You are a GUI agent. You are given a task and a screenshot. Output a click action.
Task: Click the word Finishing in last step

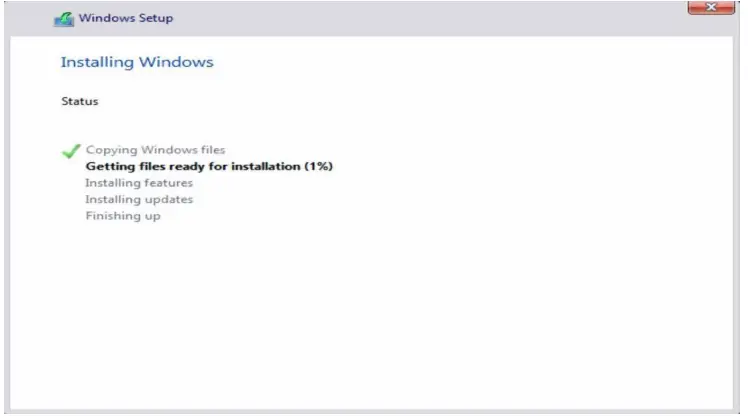113,216
